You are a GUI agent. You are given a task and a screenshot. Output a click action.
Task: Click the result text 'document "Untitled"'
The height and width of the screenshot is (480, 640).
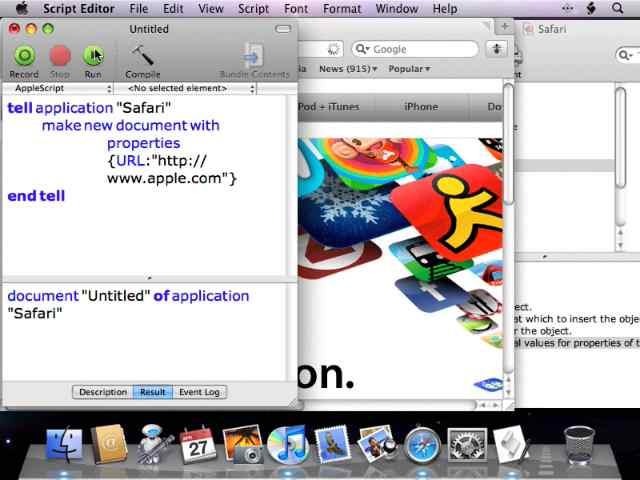[x=79, y=296]
